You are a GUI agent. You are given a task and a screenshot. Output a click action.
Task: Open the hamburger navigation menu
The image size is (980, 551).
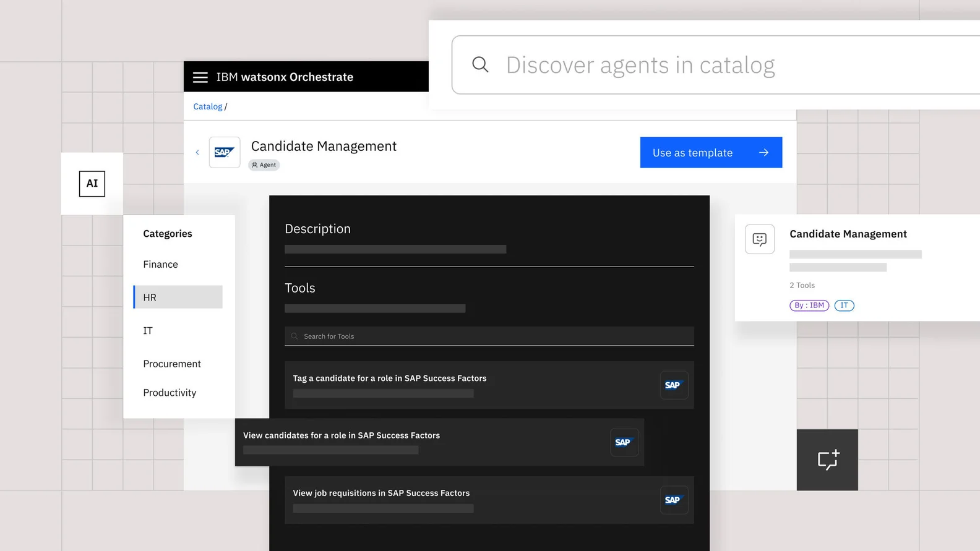pos(200,77)
